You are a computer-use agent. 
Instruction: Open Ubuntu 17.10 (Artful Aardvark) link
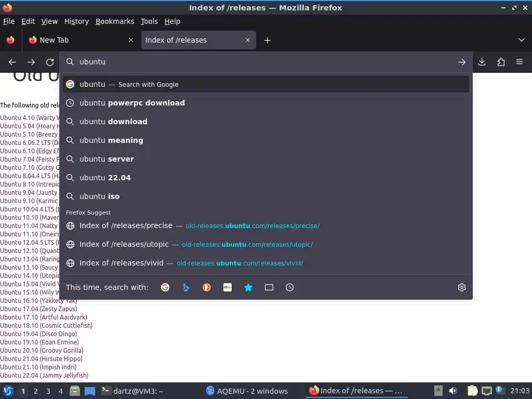[x=44, y=317]
